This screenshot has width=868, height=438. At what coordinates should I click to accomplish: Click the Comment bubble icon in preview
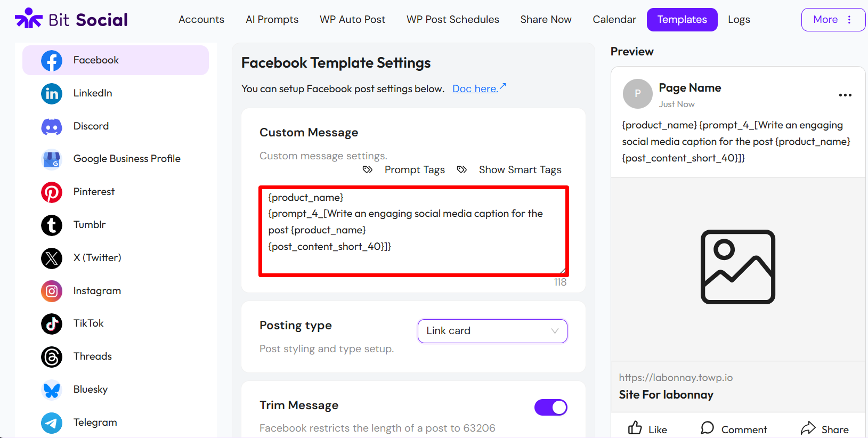tap(707, 428)
